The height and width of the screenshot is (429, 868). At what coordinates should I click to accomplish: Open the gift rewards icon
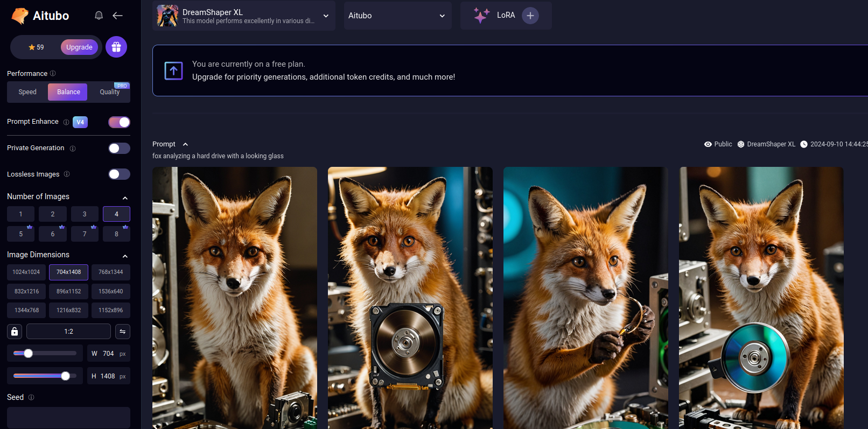tap(116, 47)
